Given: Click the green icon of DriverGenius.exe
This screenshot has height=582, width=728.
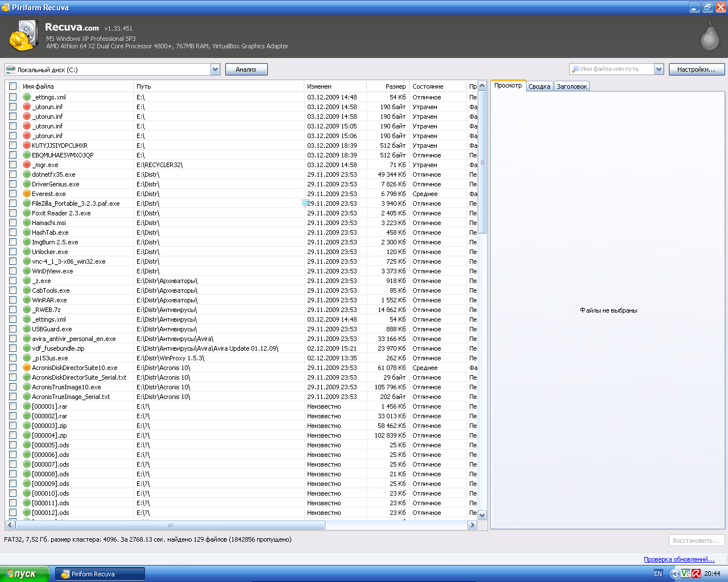Looking at the screenshot, I should pyautogui.click(x=27, y=184).
